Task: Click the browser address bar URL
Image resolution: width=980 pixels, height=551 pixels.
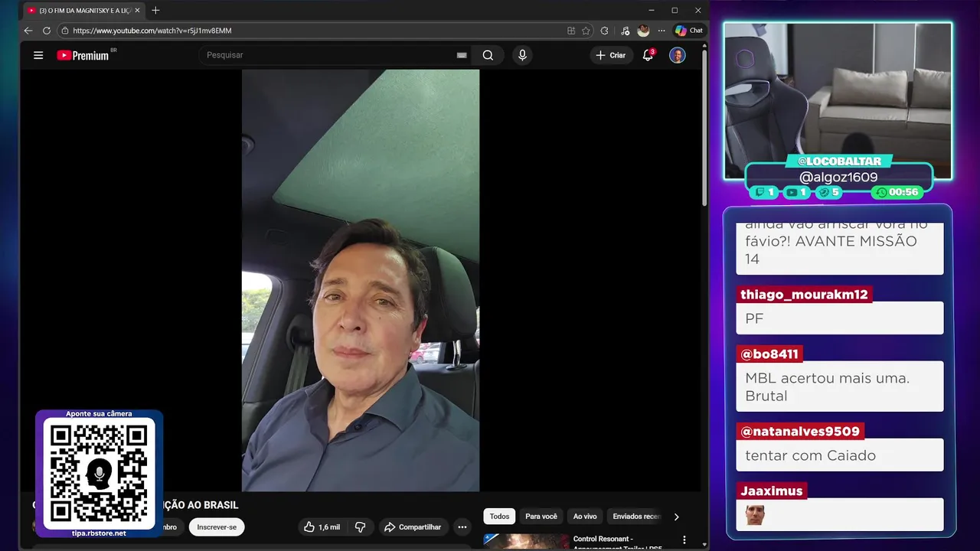Action: pyautogui.click(x=152, y=31)
